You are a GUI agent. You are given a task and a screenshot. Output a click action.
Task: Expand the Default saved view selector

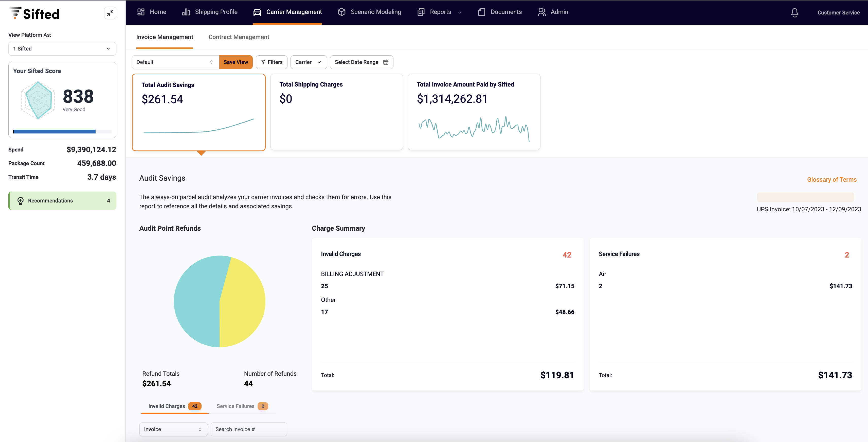[175, 62]
